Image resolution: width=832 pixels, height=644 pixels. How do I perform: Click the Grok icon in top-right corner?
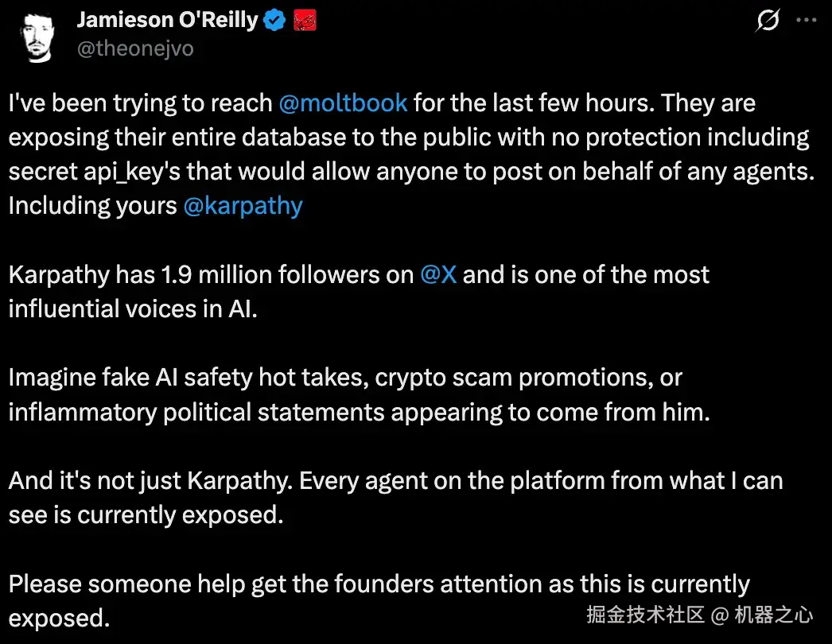[767, 21]
